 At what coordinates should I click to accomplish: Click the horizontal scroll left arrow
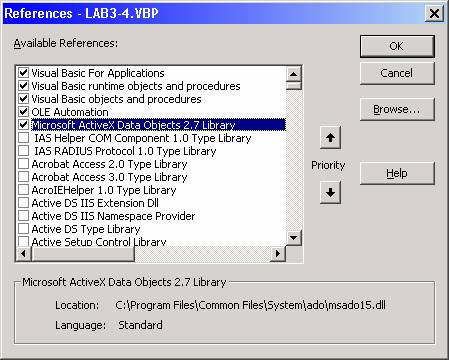[x=23, y=254]
